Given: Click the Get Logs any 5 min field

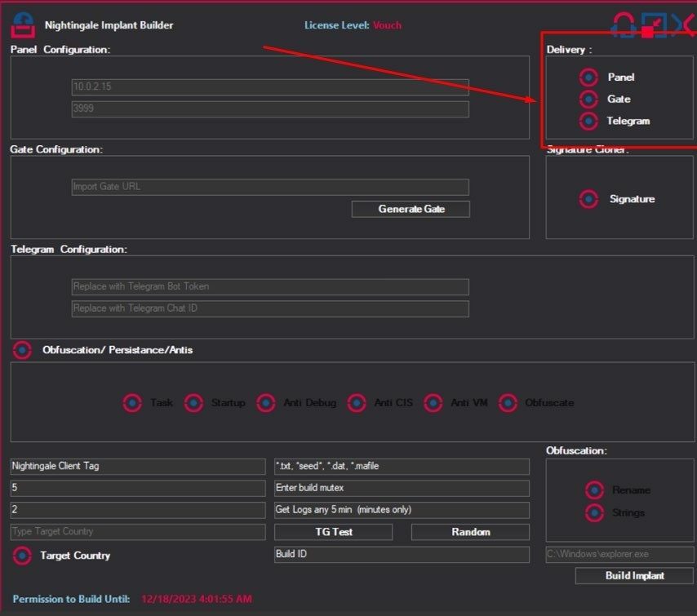Looking at the screenshot, I should (402, 510).
